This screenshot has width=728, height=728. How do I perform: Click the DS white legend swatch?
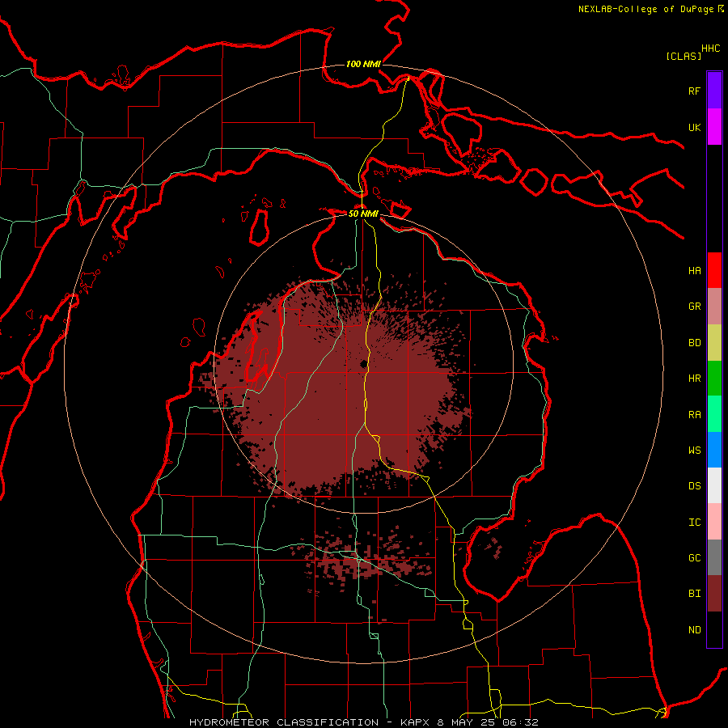point(714,485)
